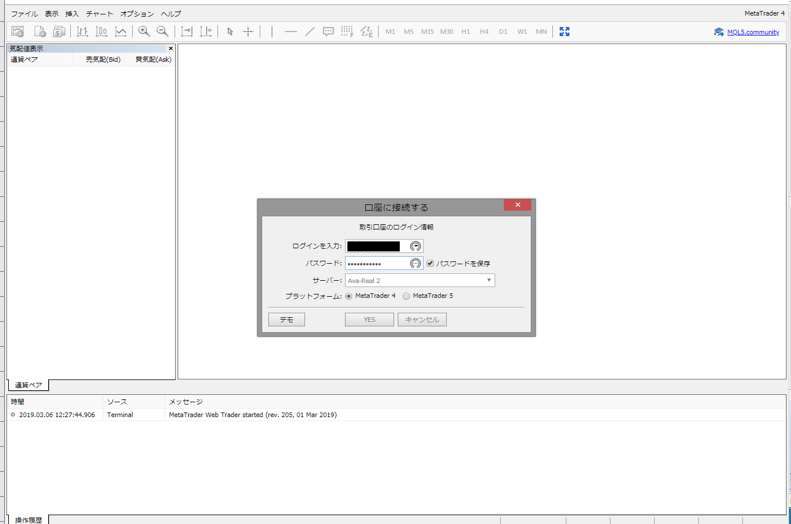Open the 挿入 menu
This screenshot has width=791, height=524.
72,14
